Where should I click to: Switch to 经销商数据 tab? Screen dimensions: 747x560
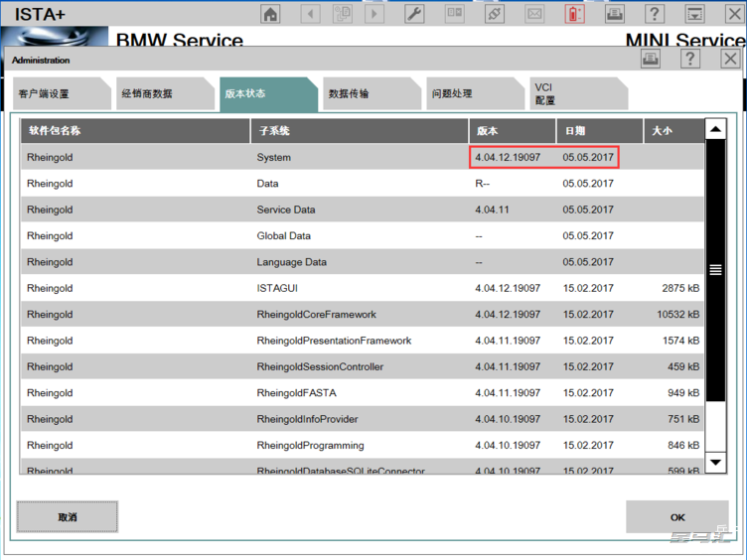pos(165,93)
